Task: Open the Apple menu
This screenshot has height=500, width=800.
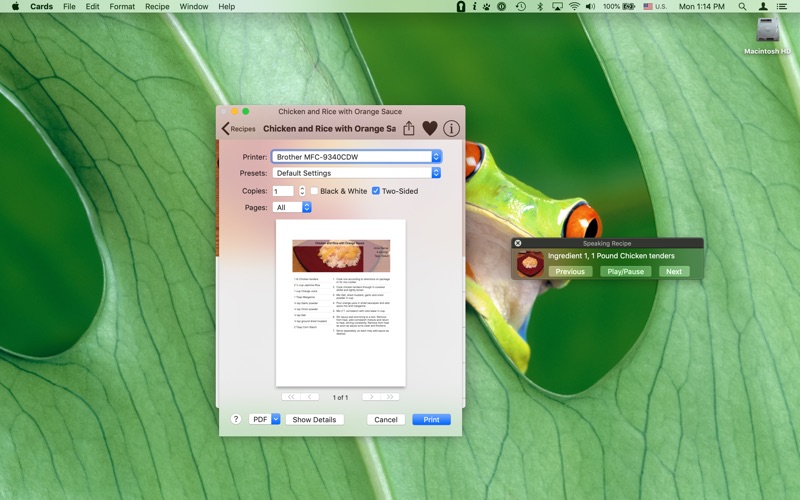Action: tap(15, 6)
